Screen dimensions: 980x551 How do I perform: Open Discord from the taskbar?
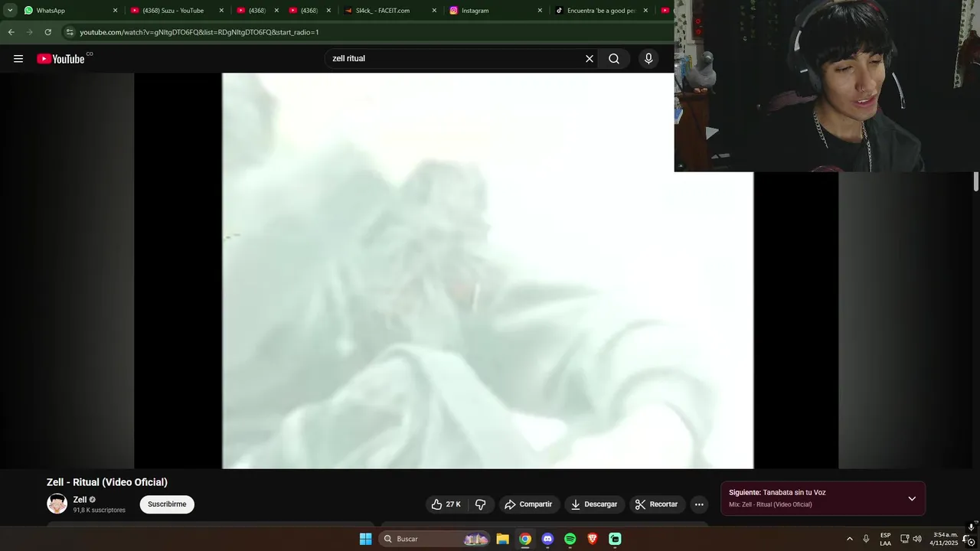[547, 539]
